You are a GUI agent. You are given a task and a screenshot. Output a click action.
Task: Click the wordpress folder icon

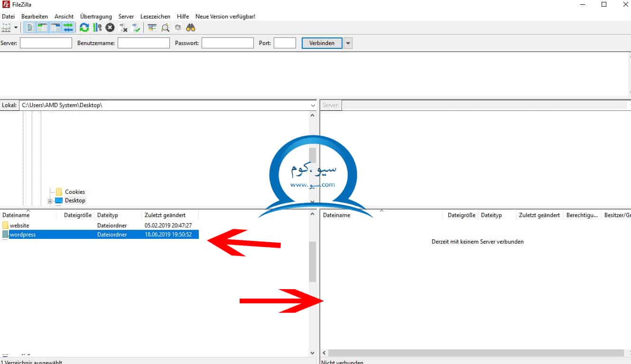5,234
